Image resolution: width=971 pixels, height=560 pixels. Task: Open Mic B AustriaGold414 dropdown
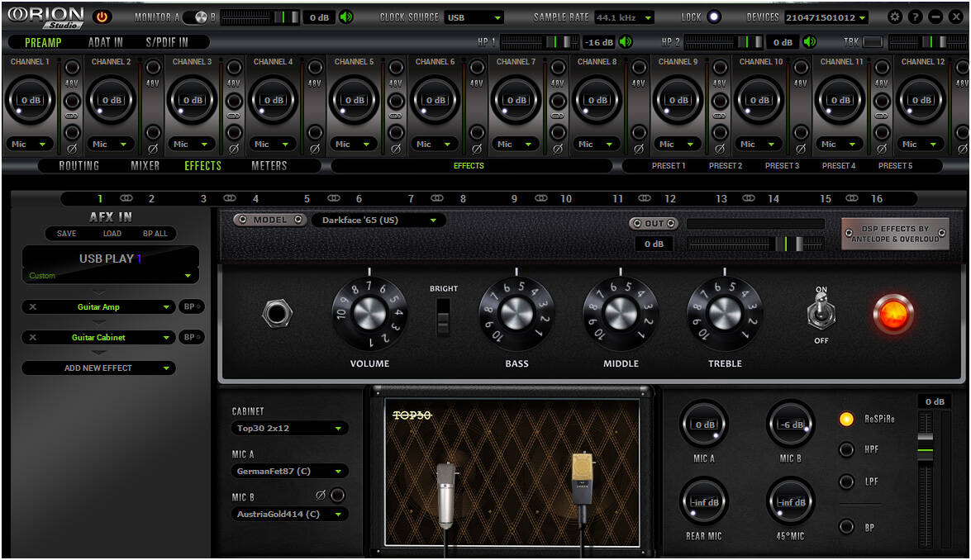[289, 515]
